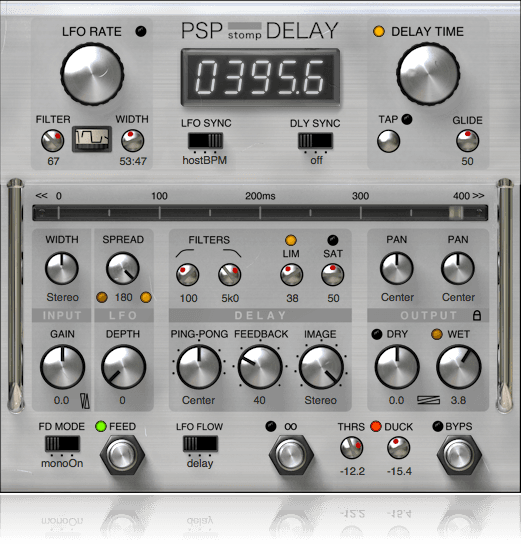Toggle the BYPS LED indicator
Screen dimensions: 521x544
[438, 426]
